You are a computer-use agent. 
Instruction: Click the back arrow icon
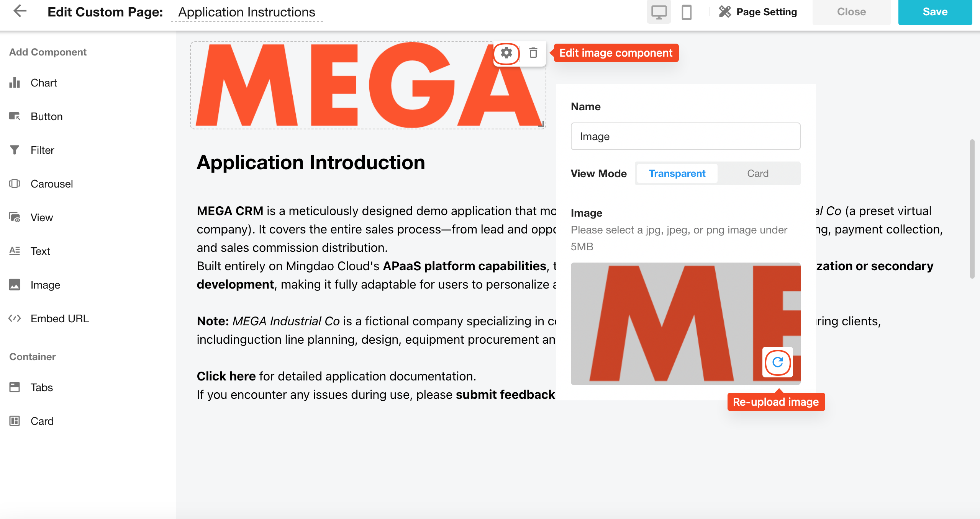click(x=20, y=11)
